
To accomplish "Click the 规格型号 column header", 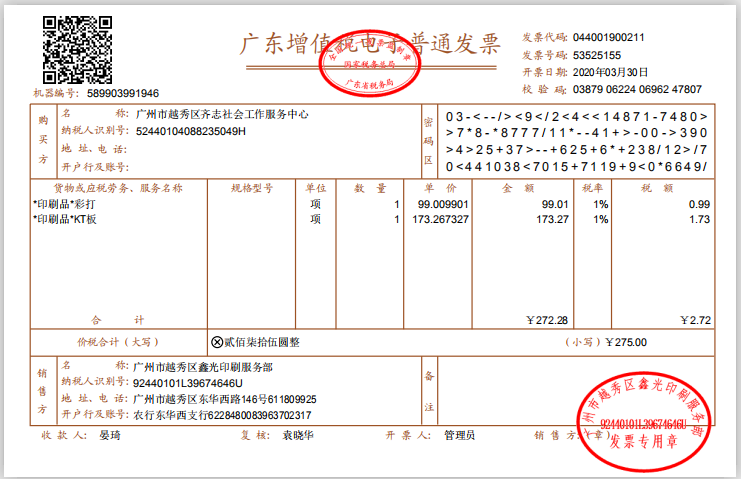I will click(251, 188).
